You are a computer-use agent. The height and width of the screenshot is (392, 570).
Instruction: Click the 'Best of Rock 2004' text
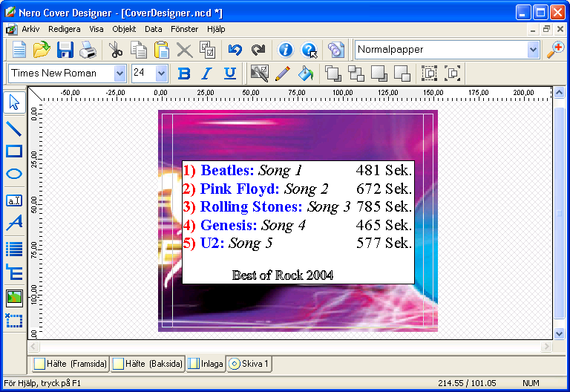(x=283, y=275)
